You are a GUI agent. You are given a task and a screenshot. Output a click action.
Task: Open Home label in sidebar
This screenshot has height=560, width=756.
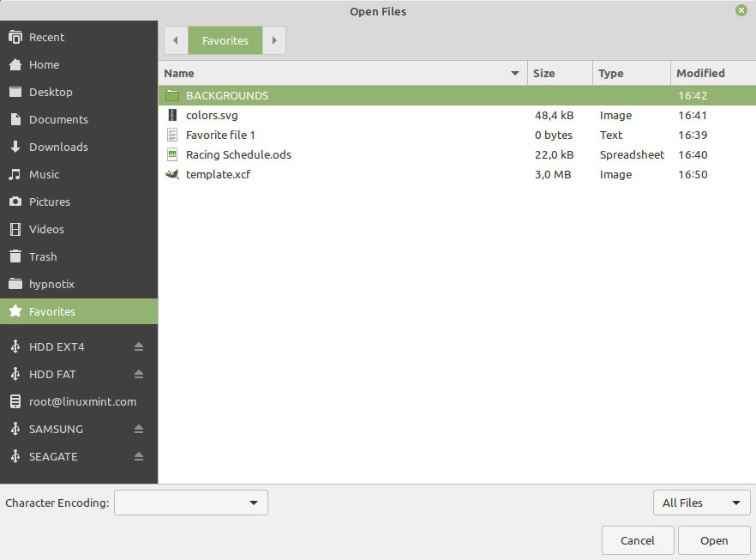(x=44, y=64)
